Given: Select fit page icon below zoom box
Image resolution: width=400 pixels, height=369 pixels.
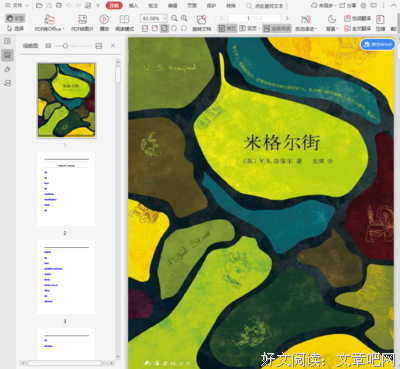Looking at the screenshot, I should (155, 29).
